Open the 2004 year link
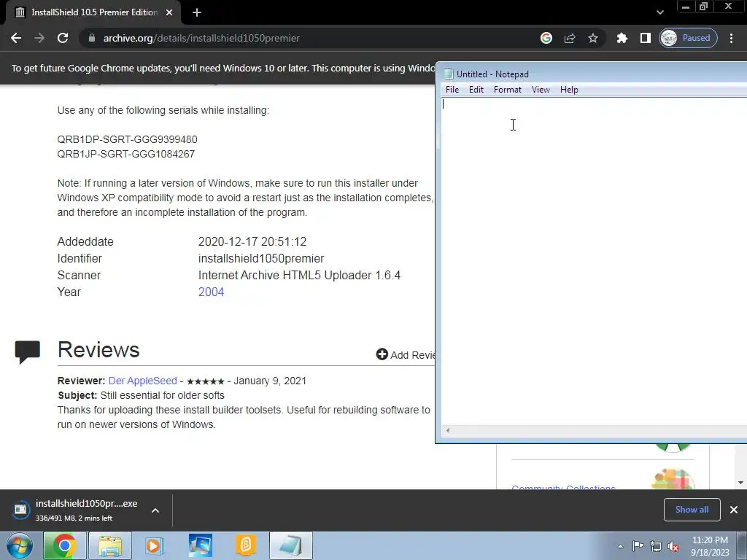Viewport: 747px width, 560px height. tap(211, 292)
